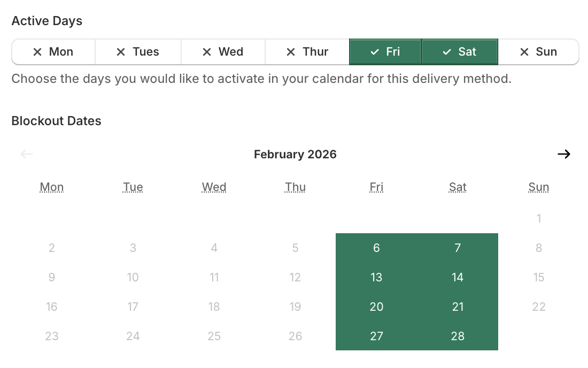
Task: Select February 21 on the calendar
Action: 458,306
